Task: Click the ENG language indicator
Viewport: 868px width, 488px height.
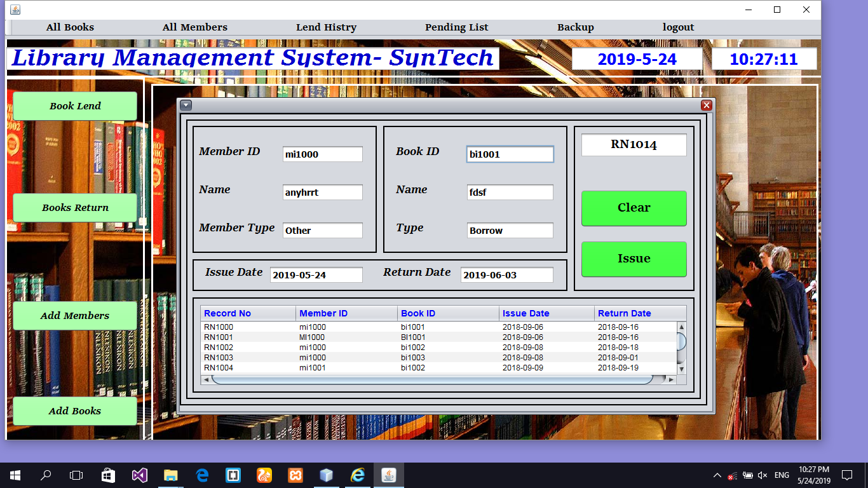Action: pos(782,475)
